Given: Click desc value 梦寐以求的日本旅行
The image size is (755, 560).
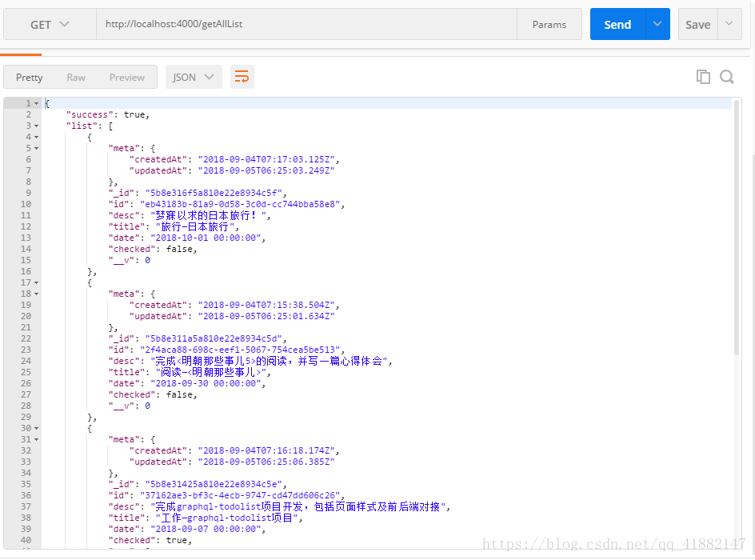Looking at the screenshot, I should (x=209, y=215).
